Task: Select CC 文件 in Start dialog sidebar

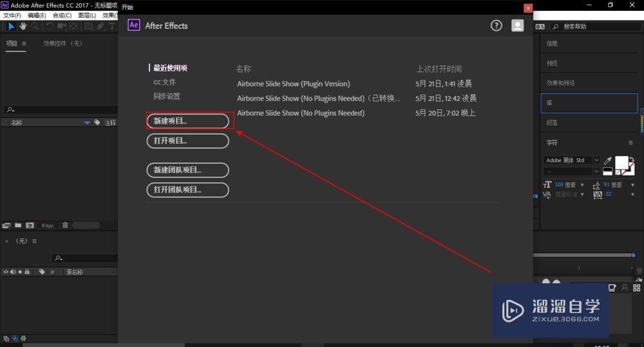Action: 165,82
